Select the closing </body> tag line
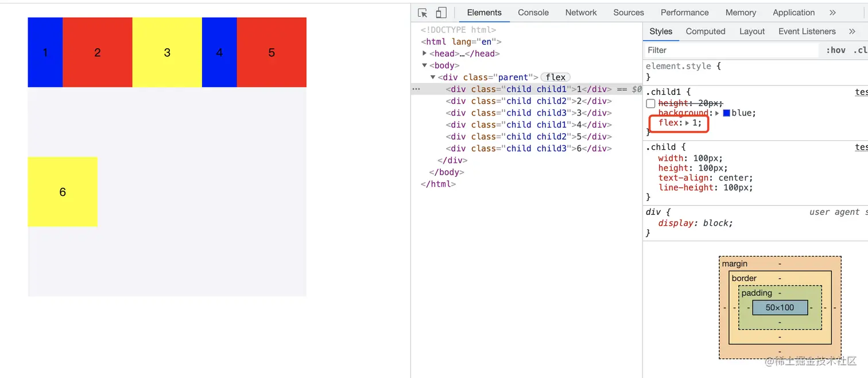868x378 pixels. coord(446,172)
